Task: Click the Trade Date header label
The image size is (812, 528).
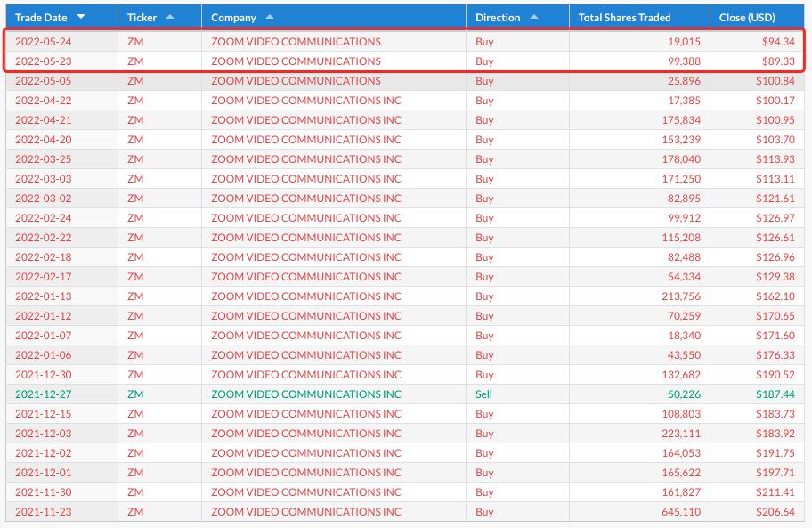Action: click(x=41, y=17)
